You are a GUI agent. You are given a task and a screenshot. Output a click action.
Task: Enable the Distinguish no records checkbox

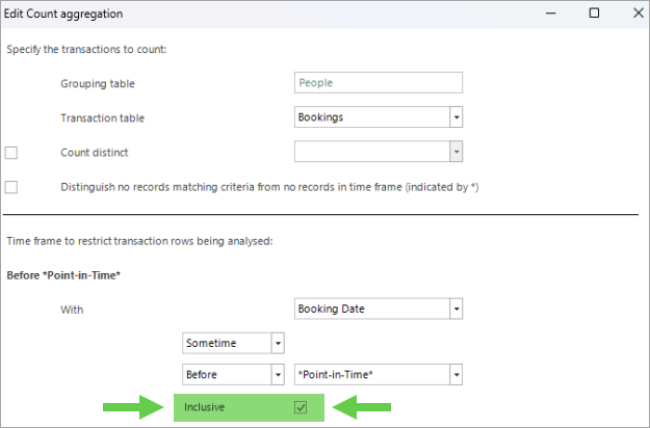coord(12,187)
